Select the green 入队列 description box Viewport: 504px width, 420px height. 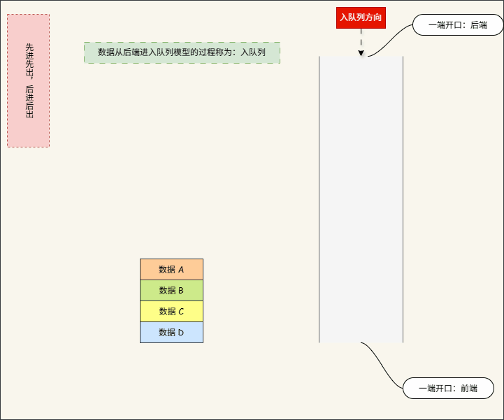pyautogui.click(x=182, y=52)
